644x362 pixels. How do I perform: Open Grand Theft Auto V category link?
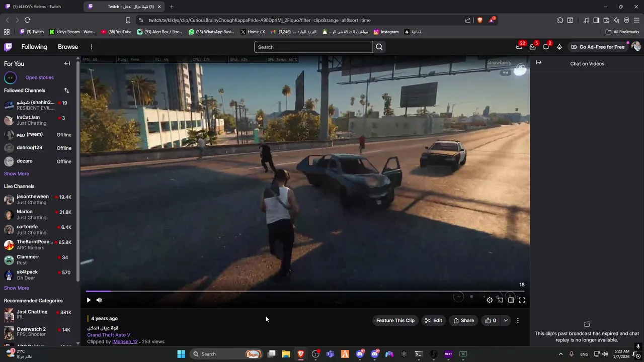(x=109, y=335)
